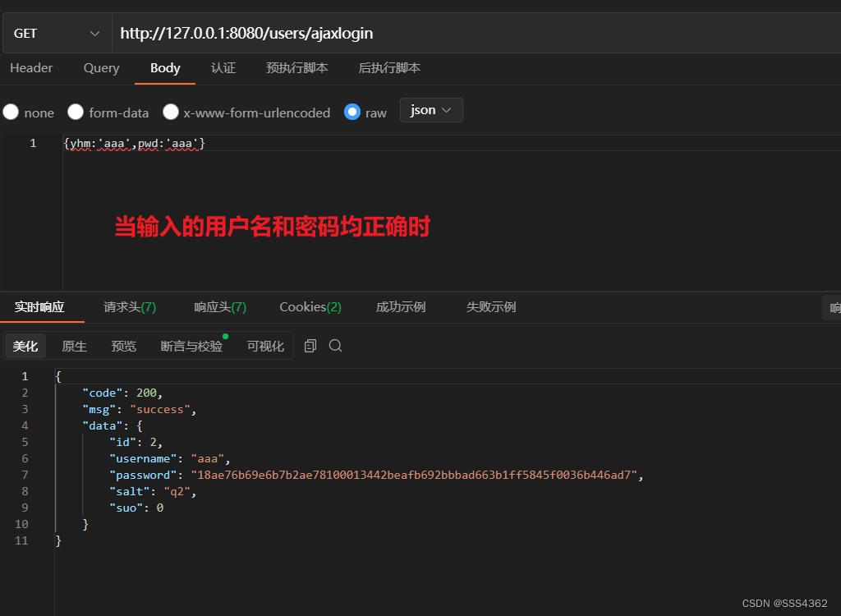This screenshot has width=841, height=616.
Task: Open the 可视化 response view
Action: coord(265,346)
